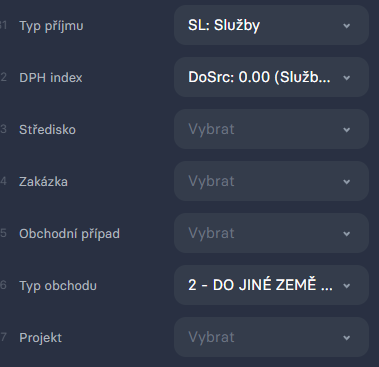Click the chevron arrow in Středisko field

(347, 130)
